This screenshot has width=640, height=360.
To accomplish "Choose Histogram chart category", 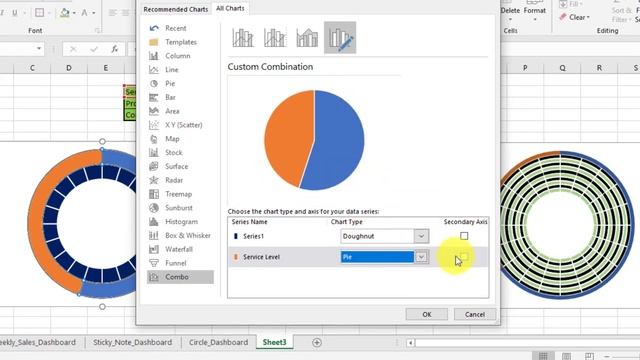I will coord(180,222).
